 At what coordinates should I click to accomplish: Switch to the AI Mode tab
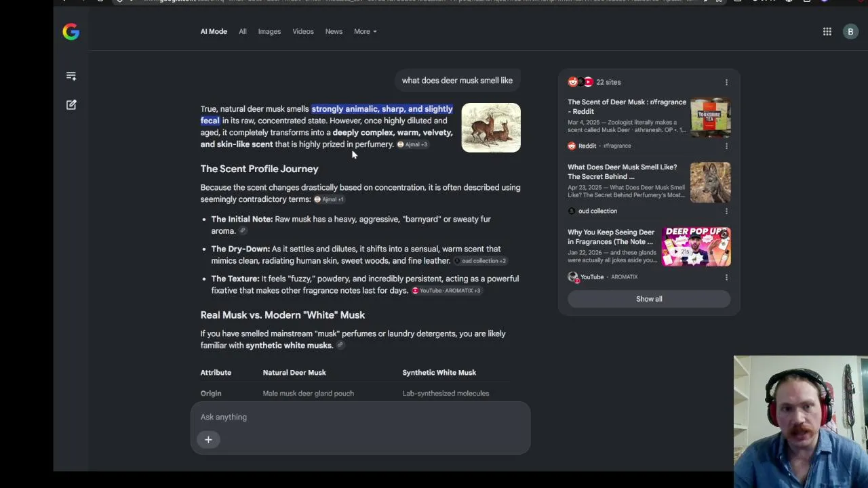point(214,31)
